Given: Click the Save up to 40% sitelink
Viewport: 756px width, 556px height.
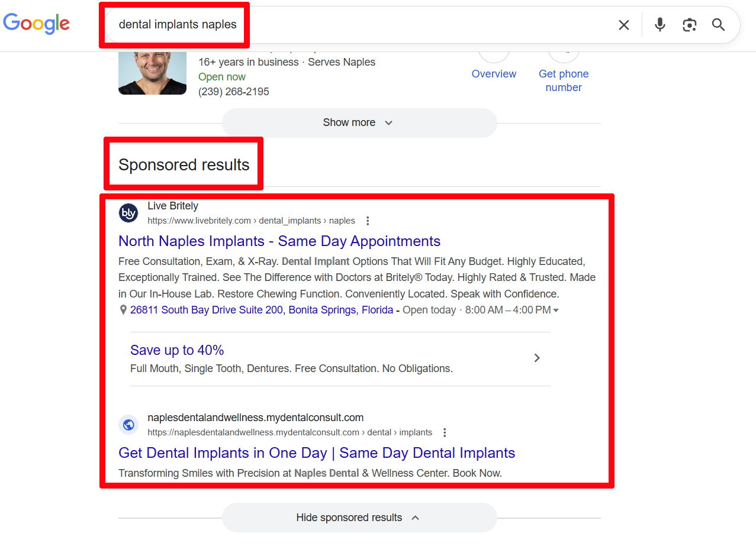Looking at the screenshot, I should click(177, 350).
